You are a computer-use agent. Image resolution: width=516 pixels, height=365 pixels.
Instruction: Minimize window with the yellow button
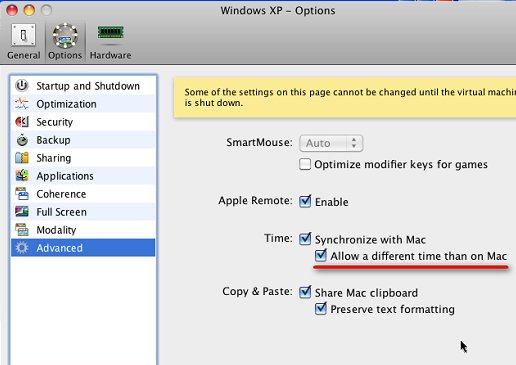point(29,10)
